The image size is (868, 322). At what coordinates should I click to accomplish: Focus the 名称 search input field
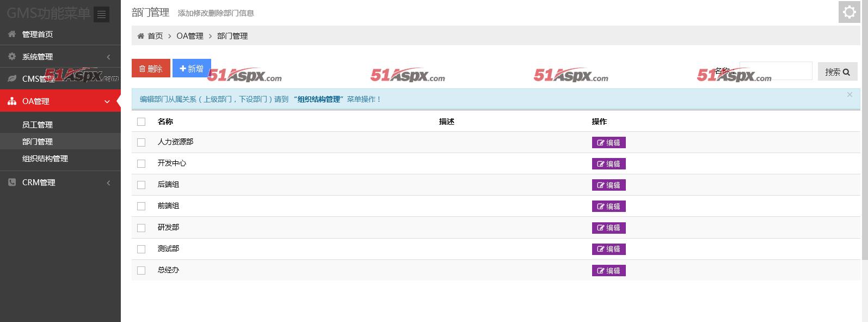775,71
